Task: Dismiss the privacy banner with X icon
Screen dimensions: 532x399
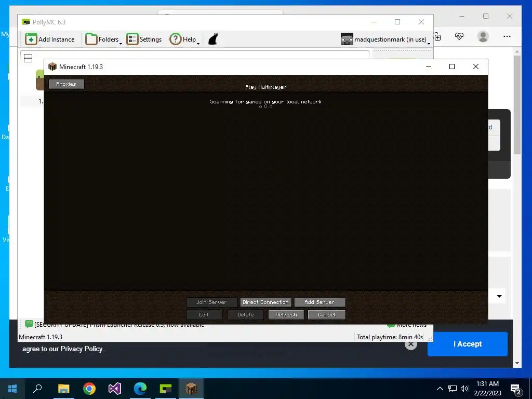Action: pos(410,344)
